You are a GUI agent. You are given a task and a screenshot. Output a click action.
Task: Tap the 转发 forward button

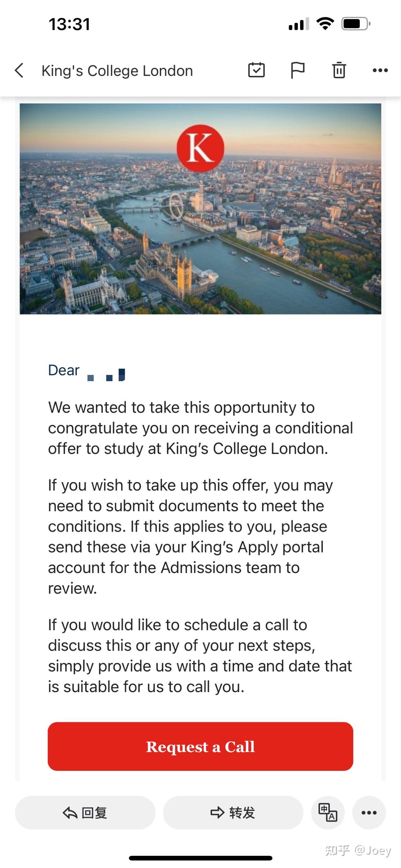[233, 813]
